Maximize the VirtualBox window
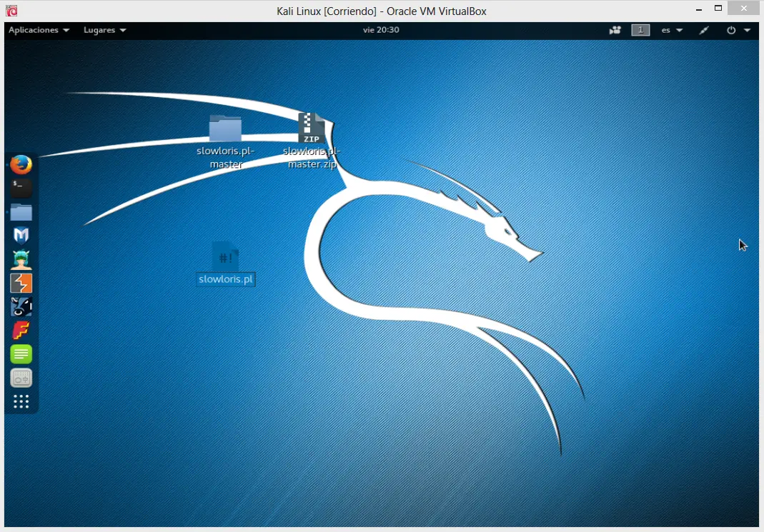The width and height of the screenshot is (764, 532). (718, 9)
